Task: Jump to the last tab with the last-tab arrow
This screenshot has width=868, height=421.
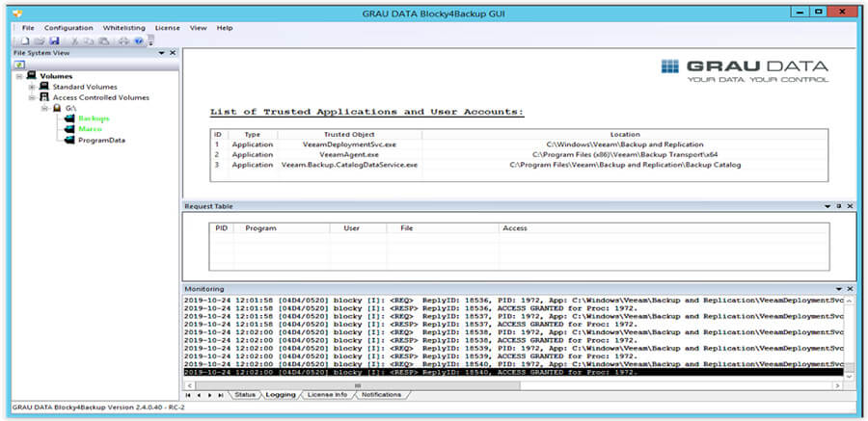Action: tap(220, 395)
